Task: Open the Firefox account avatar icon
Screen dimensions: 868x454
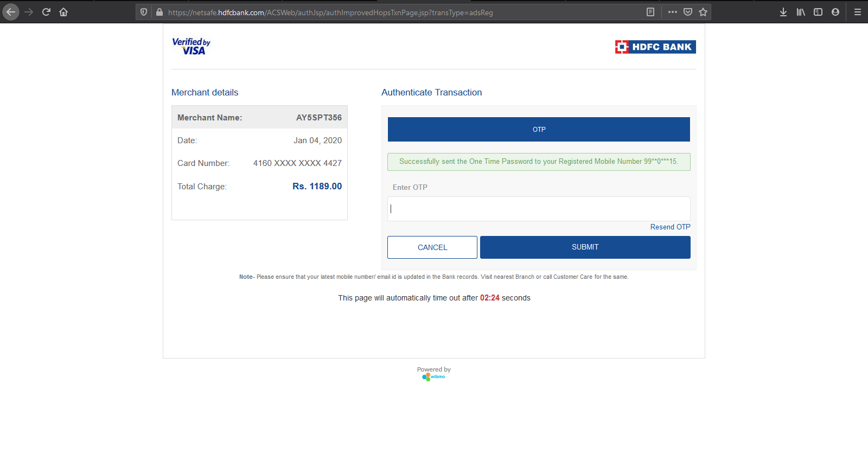Action: pyautogui.click(x=835, y=12)
